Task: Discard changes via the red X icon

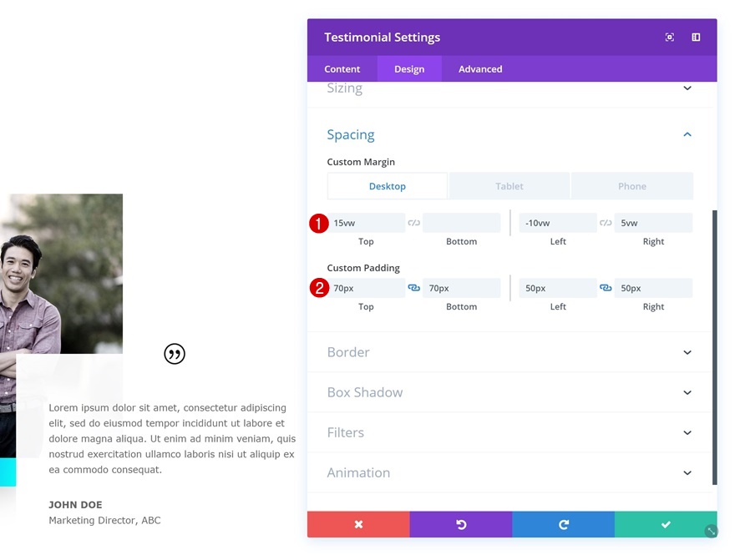Action: pyautogui.click(x=358, y=524)
